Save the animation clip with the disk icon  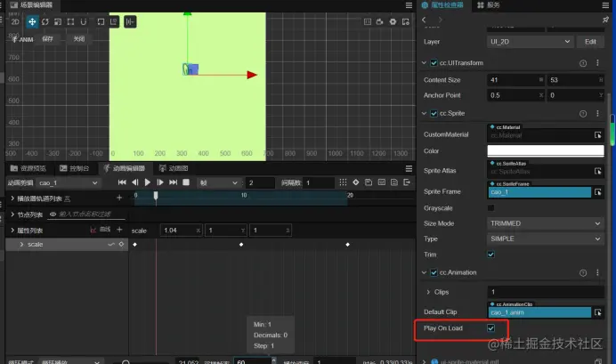pos(369,182)
